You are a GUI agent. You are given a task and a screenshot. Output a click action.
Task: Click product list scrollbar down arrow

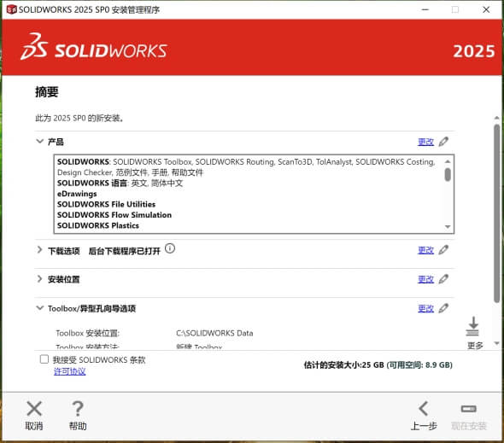(x=448, y=227)
